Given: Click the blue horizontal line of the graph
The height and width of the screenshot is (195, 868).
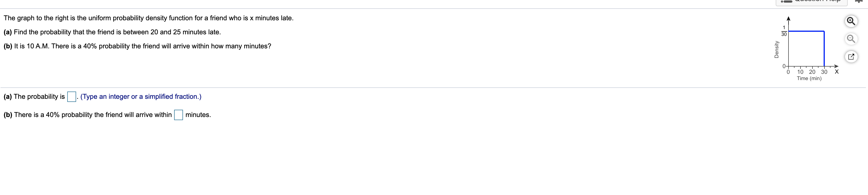Looking at the screenshot, I should coord(806,31).
